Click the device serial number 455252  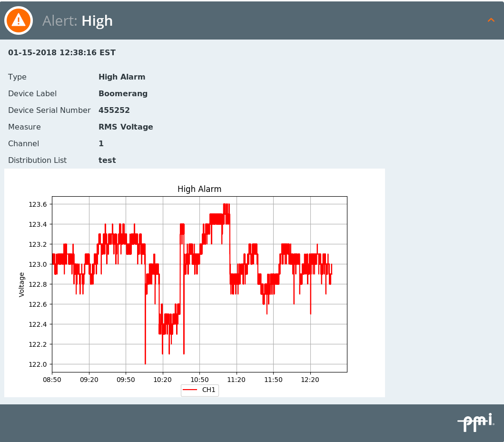[114, 110]
